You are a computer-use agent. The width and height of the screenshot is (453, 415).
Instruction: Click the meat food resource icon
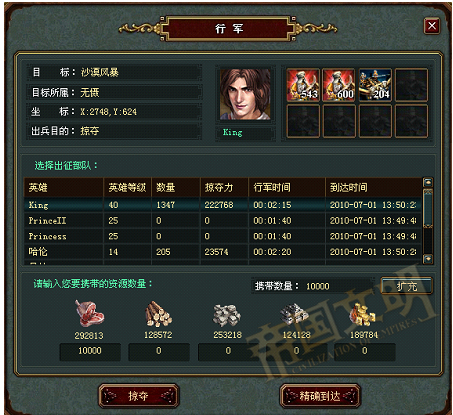[89, 313]
